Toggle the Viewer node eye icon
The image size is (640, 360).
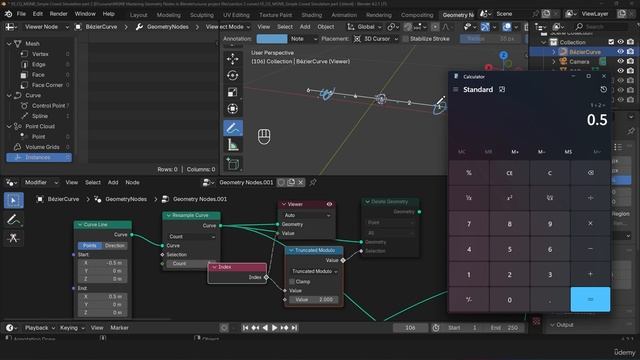coord(329,204)
